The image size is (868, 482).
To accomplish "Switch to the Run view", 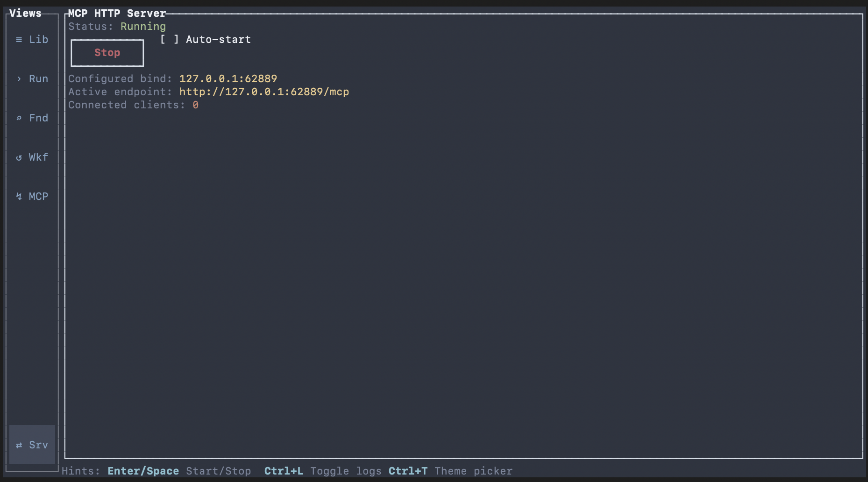I will coord(38,78).
